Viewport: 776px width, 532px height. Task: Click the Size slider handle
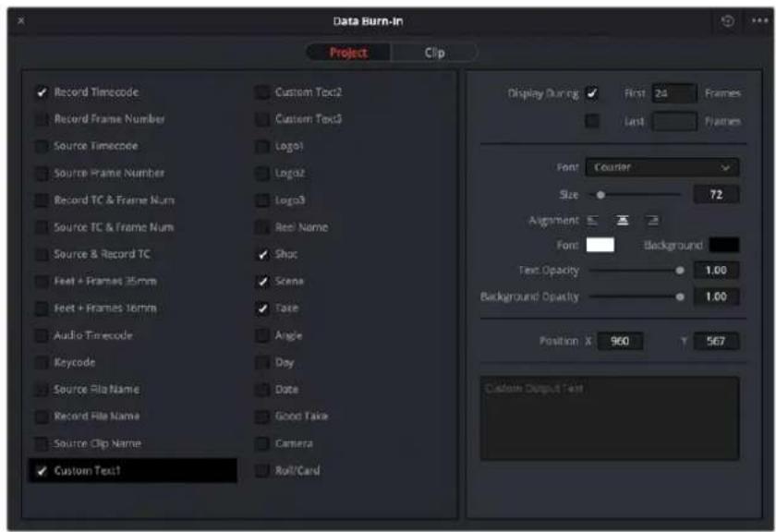600,195
